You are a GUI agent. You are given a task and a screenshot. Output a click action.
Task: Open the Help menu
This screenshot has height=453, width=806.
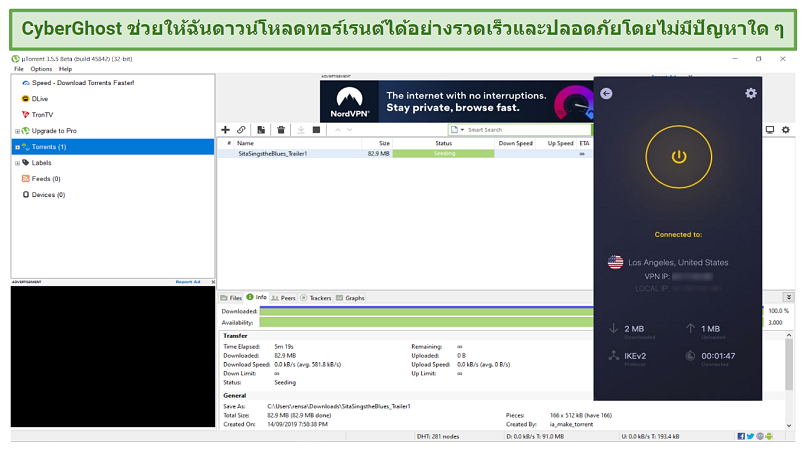65,69
